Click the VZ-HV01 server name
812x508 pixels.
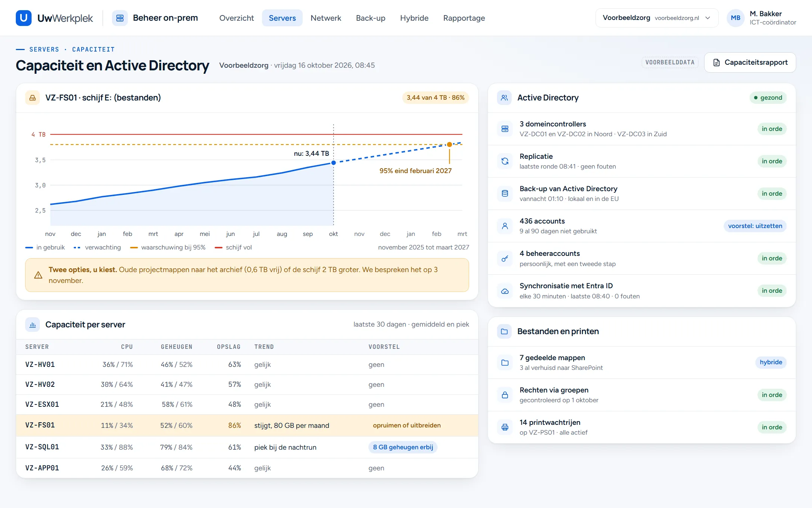40,364
